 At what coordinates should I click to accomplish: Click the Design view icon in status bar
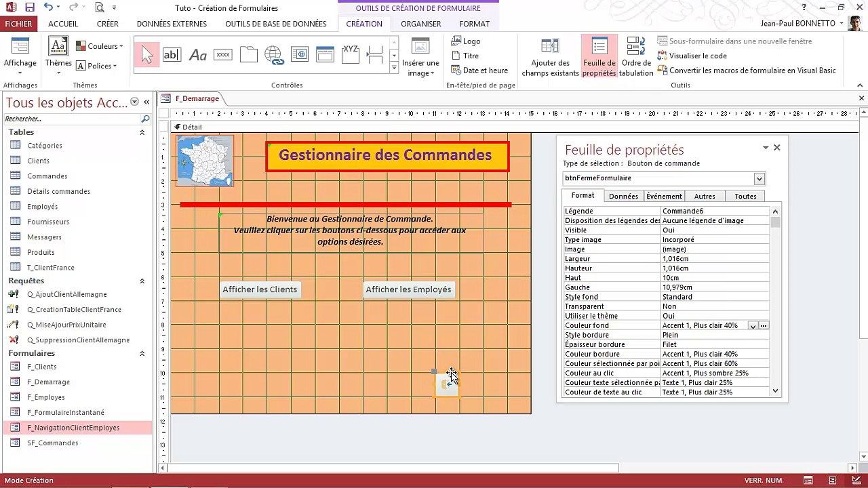[856, 481]
